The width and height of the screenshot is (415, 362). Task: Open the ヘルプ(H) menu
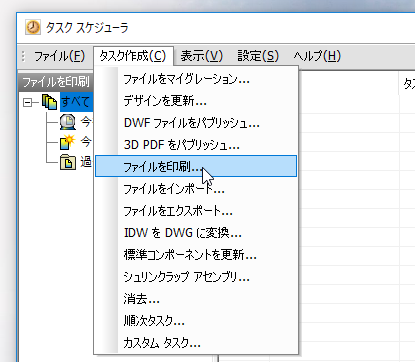click(x=317, y=56)
